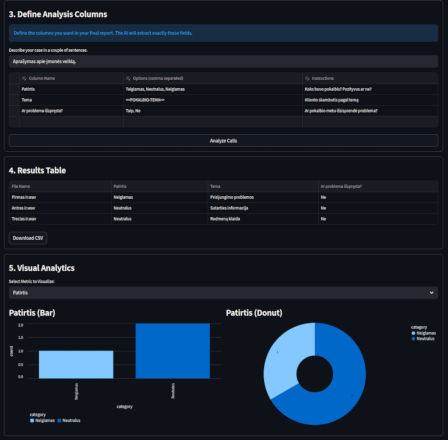The image size is (448, 440).
Task: Select the Patirtis column name cell in definition table
Action: pyautogui.click(x=71, y=89)
